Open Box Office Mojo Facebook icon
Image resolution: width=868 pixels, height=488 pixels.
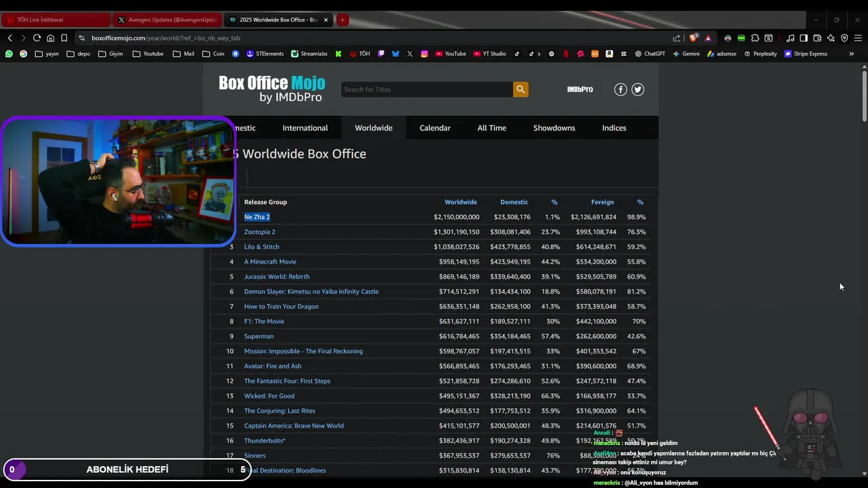click(x=620, y=89)
